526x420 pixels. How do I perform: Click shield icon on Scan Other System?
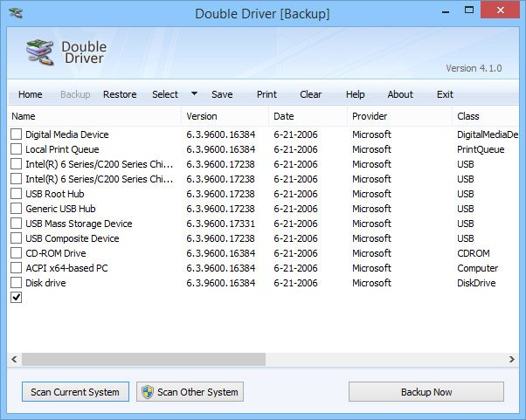[x=148, y=392]
